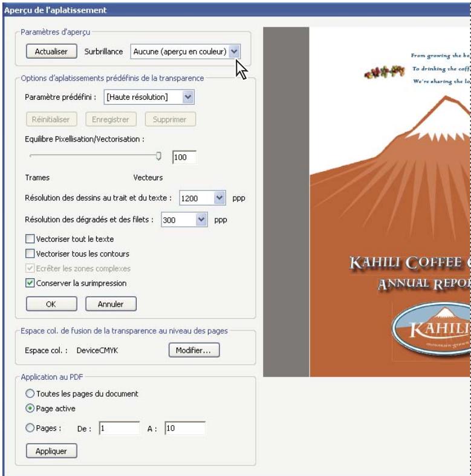Uncheck Conserver la surimpression

coord(30,283)
